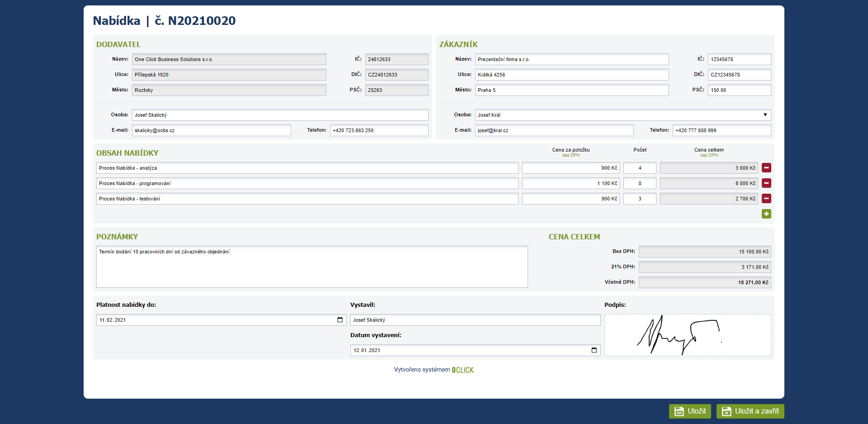This screenshot has width=868, height=424.
Task: Click supplier PSČ field 25263
Action: coord(396,90)
